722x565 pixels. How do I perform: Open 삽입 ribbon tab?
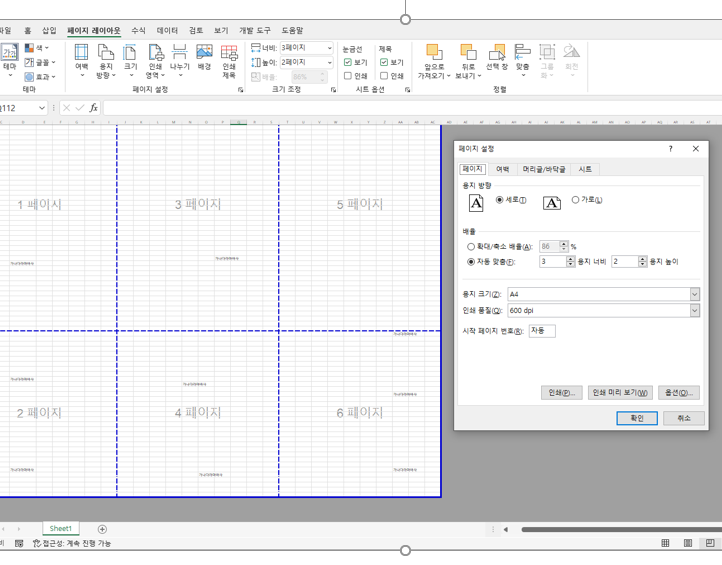coord(49,30)
